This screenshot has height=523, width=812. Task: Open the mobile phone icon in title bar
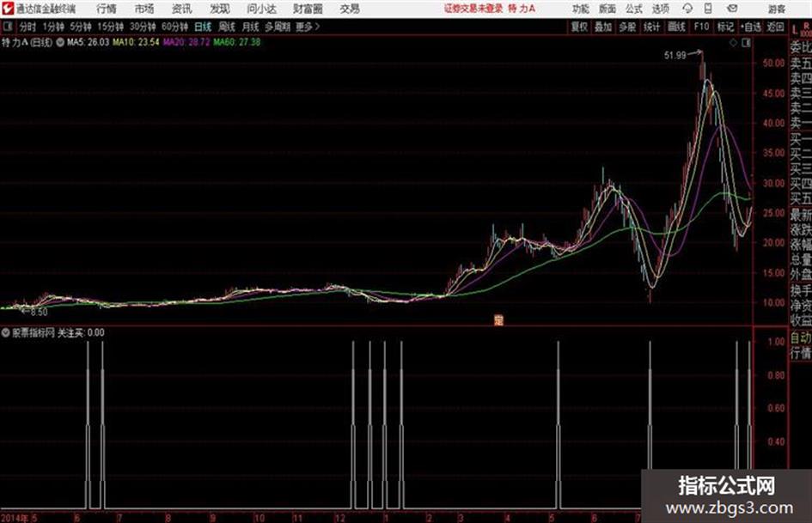(x=708, y=9)
